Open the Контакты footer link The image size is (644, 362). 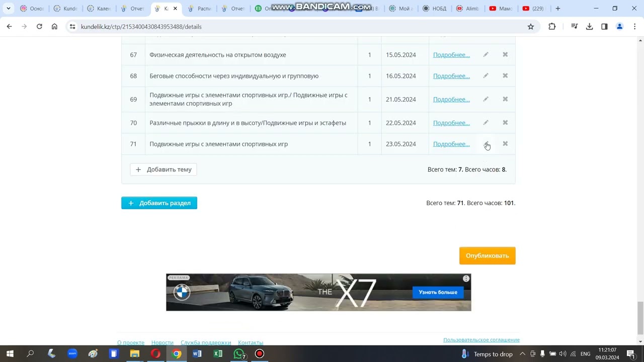pos(251,342)
